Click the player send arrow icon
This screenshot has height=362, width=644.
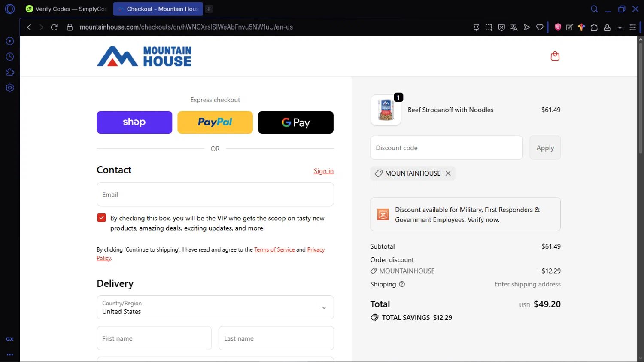[x=527, y=27]
